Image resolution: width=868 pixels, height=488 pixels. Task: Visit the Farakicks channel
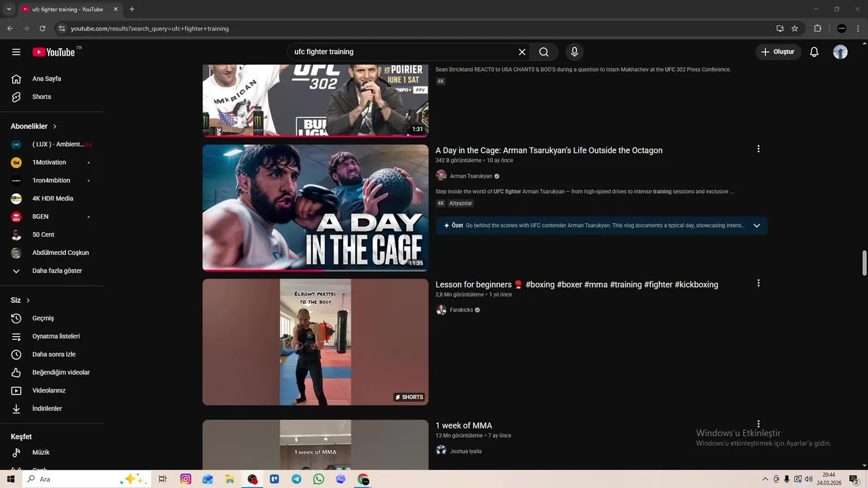pos(461,310)
